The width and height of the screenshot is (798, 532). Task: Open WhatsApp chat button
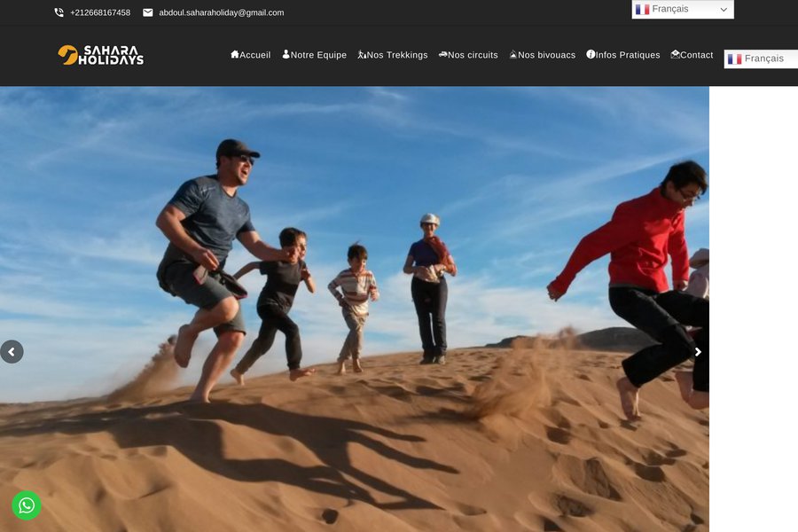(27, 505)
